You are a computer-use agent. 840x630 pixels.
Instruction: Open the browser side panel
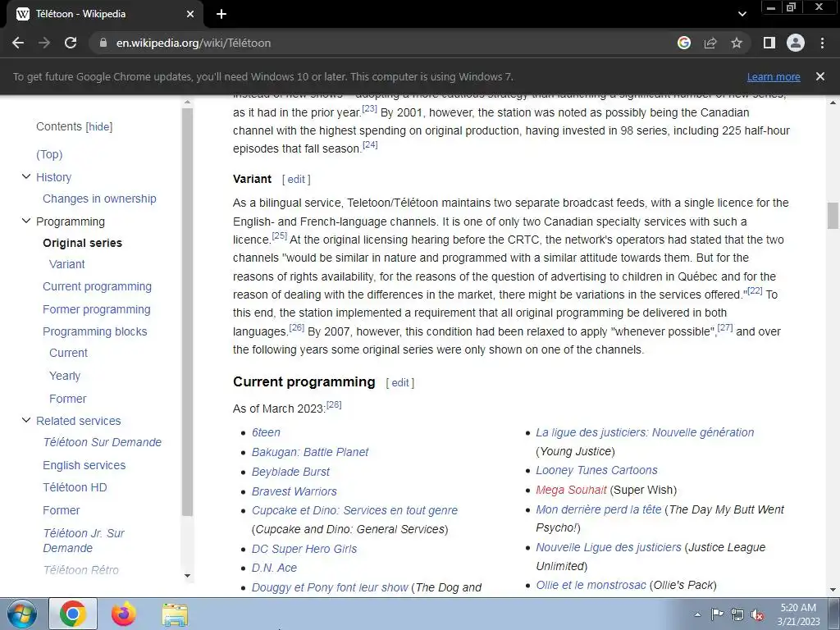point(769,43)
